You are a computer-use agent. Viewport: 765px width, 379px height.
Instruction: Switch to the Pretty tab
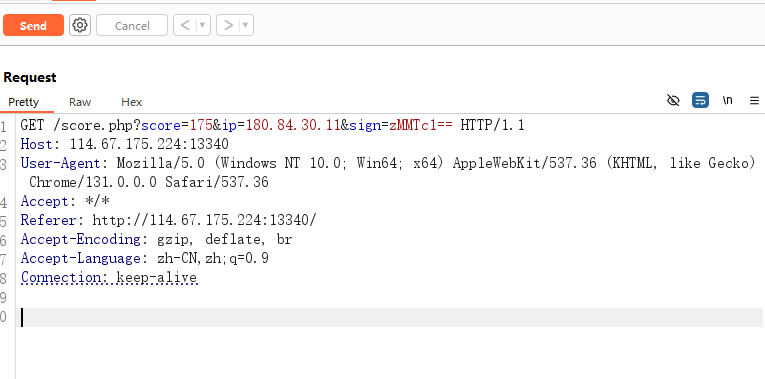coord(23,102)
